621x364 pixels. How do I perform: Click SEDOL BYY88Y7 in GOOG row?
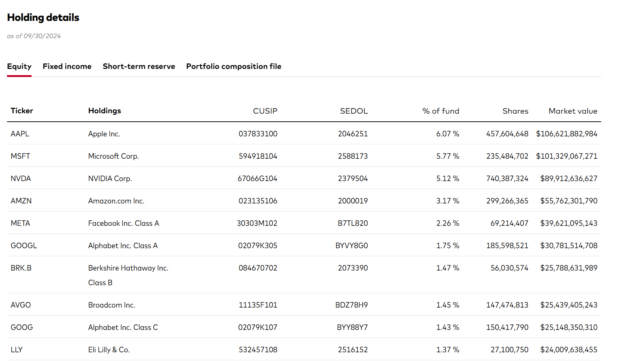352,327
